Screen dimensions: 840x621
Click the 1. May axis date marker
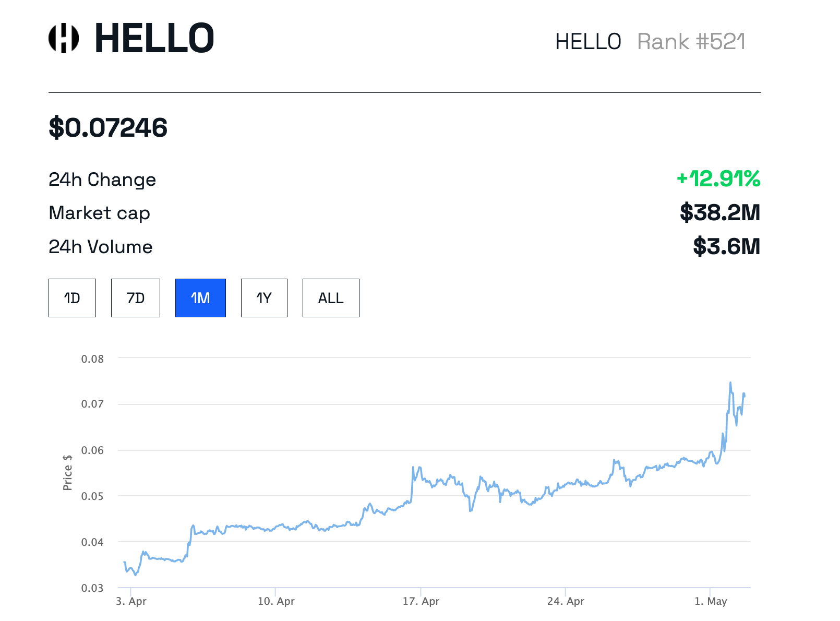tap(711, 601)
